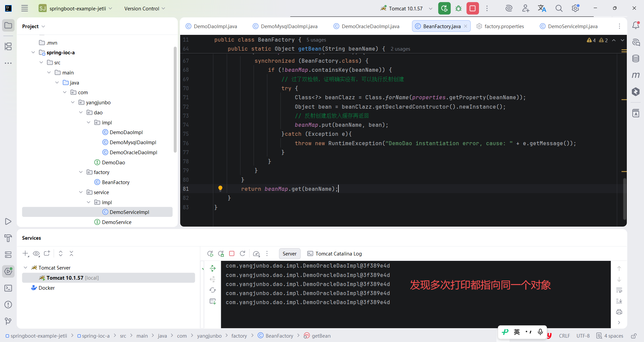
Task: Toggle soft-wrap in the console output
Action: [619, 290]
